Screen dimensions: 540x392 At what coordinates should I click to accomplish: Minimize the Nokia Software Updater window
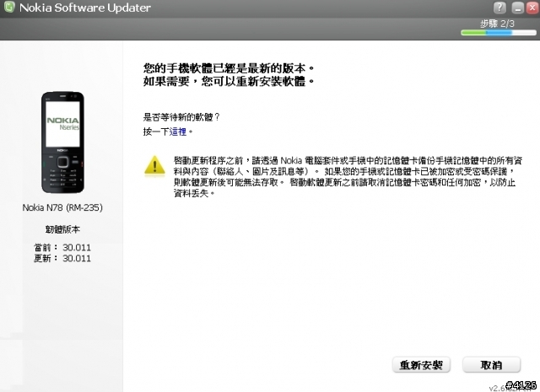point(517,8)
